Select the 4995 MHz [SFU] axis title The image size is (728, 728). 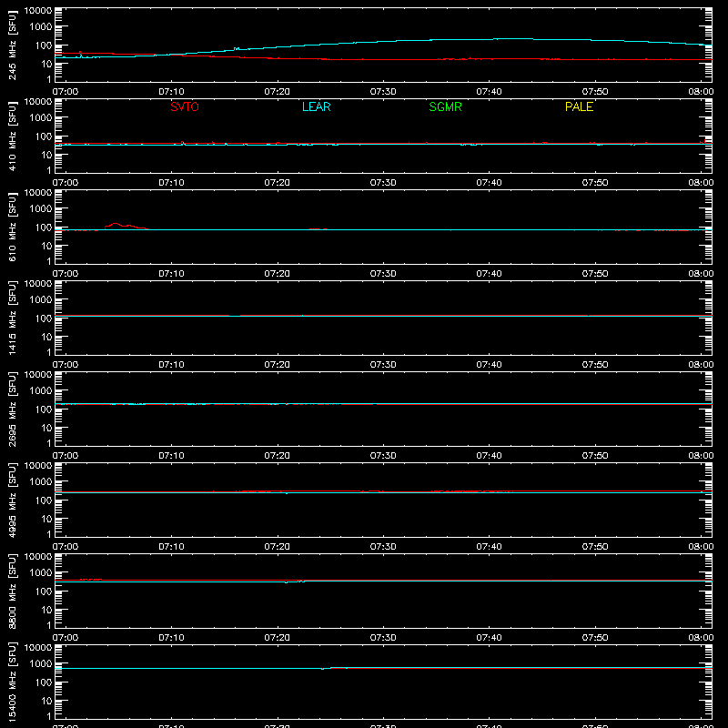pos(13,500)
